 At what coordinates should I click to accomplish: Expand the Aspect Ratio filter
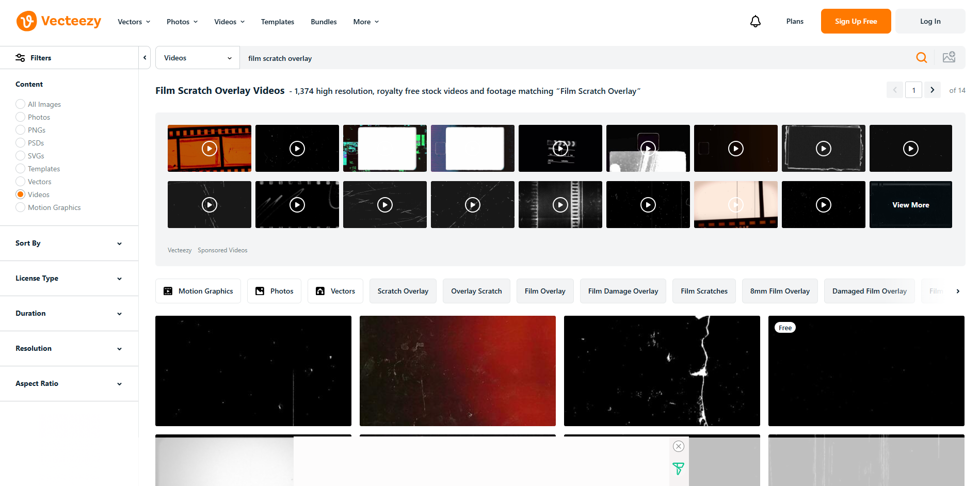(x=69, y=383)
